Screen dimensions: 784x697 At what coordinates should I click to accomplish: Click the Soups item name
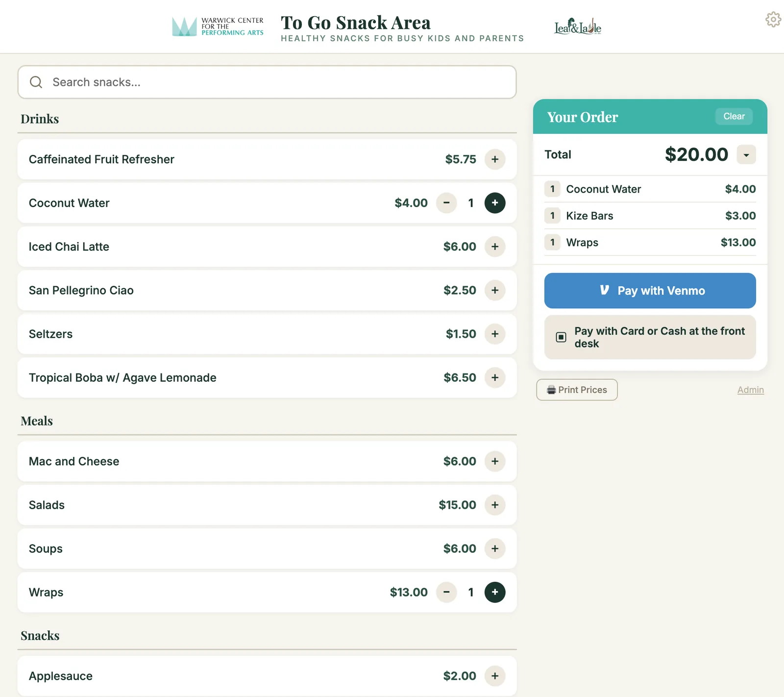[x=46, y=548]
